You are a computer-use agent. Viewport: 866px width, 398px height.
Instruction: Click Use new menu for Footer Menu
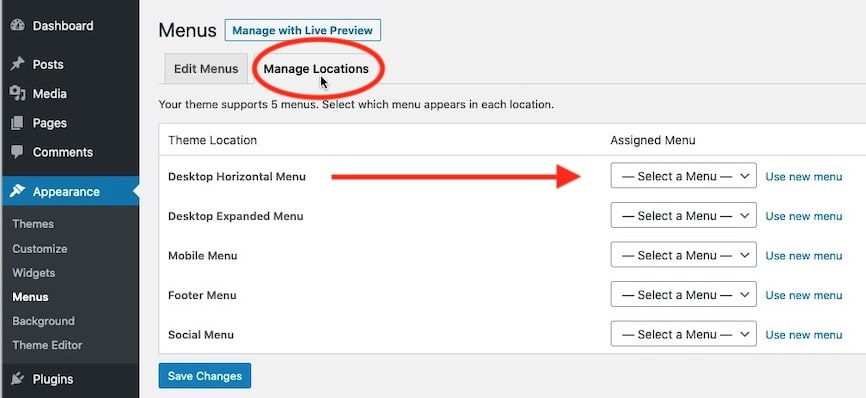tap(804, 295)
